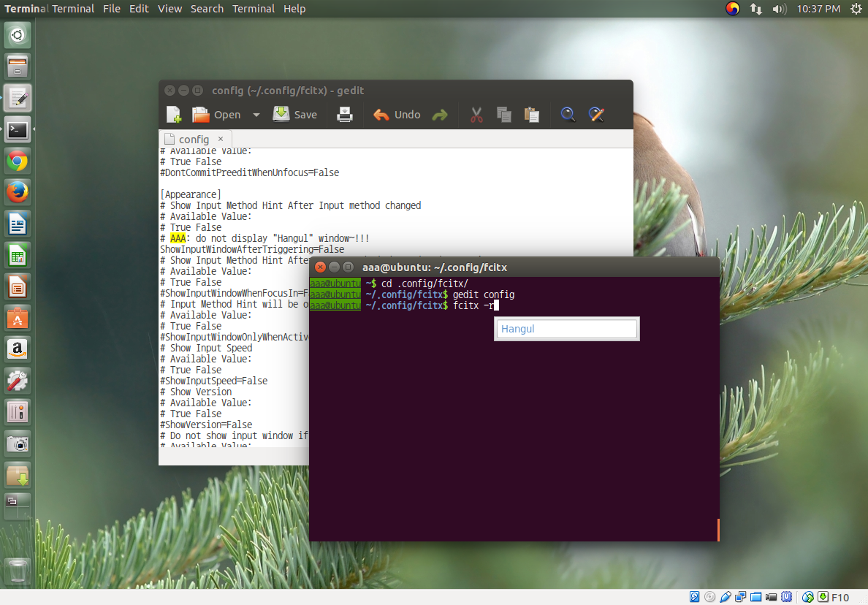
Task: Open the sound volume indicator
Action: (x=779, y=9)
